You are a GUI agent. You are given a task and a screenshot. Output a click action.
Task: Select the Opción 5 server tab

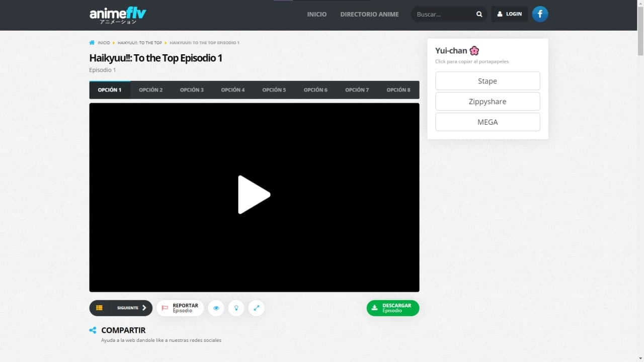274,90
